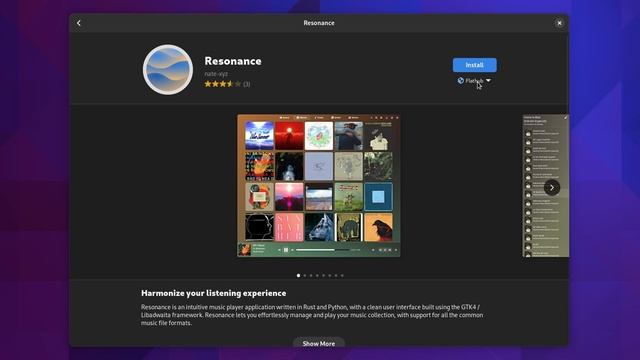Screen dimensions: 640x360
Task: Show the next screenshot with the arrow
Action: [552, 188]
